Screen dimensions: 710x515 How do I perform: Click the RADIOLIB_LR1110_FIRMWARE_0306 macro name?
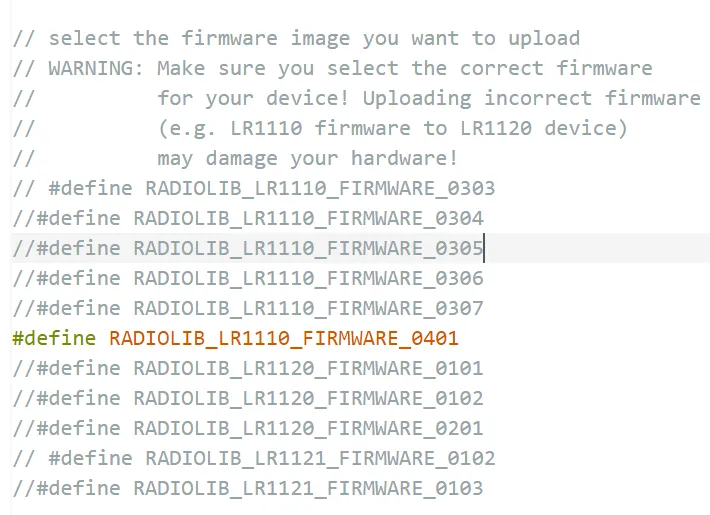click(x=308, y=278)
